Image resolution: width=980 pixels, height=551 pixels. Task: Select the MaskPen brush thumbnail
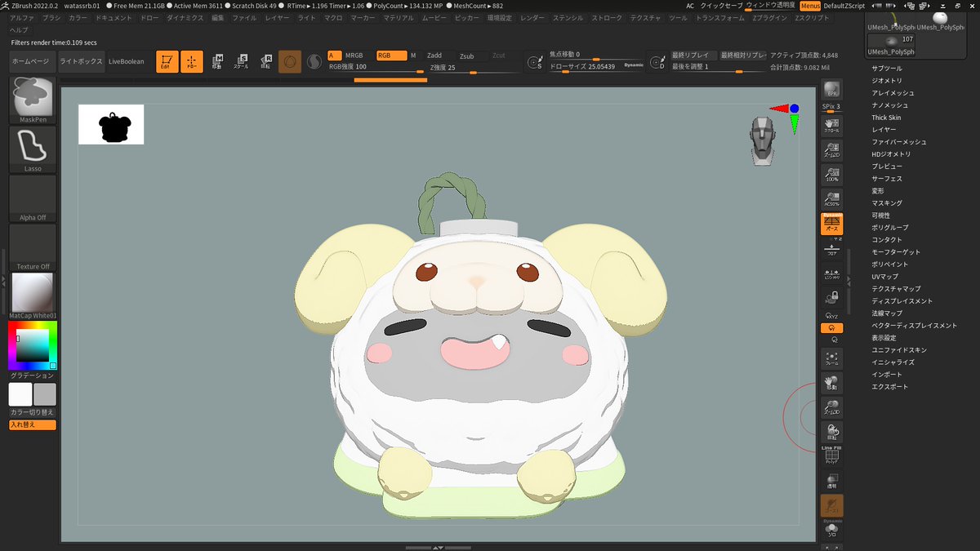[x=33, y=100]
